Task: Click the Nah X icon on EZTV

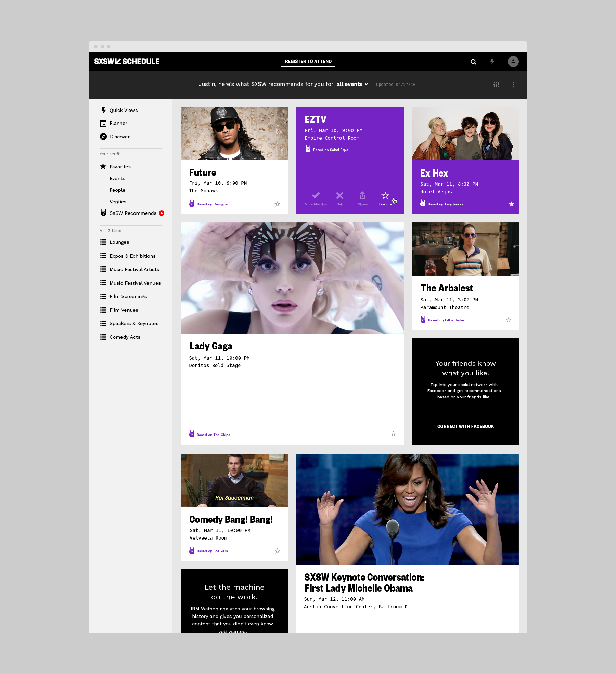Action: click(339, 195)
